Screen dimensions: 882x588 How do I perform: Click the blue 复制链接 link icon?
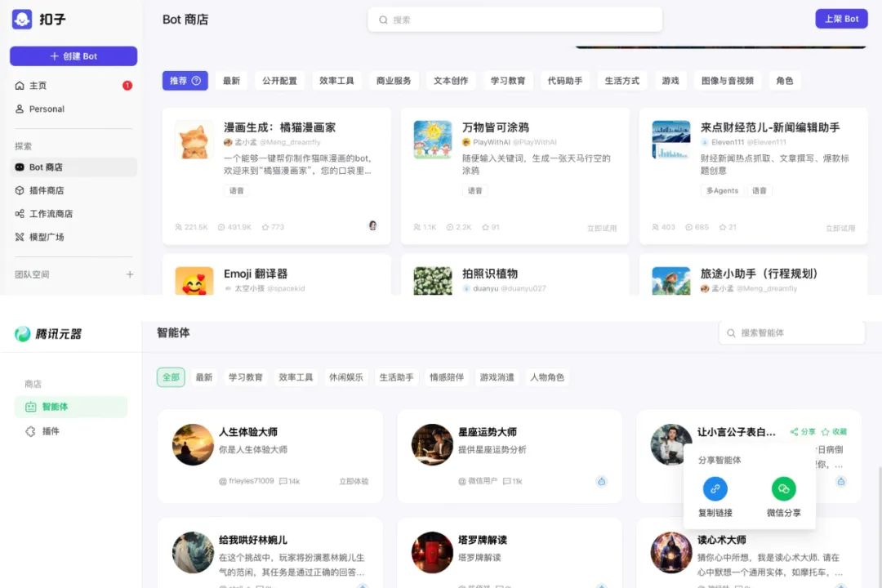click(715, 489)
